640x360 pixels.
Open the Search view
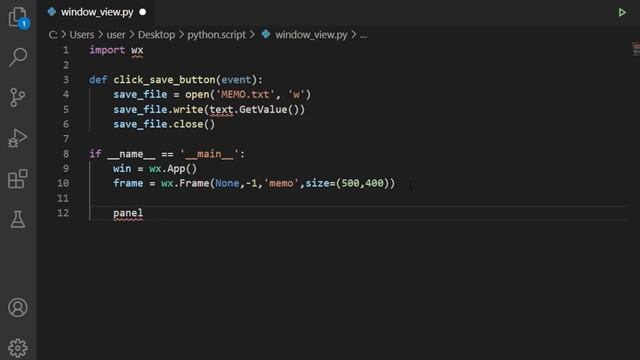[18, 57]
